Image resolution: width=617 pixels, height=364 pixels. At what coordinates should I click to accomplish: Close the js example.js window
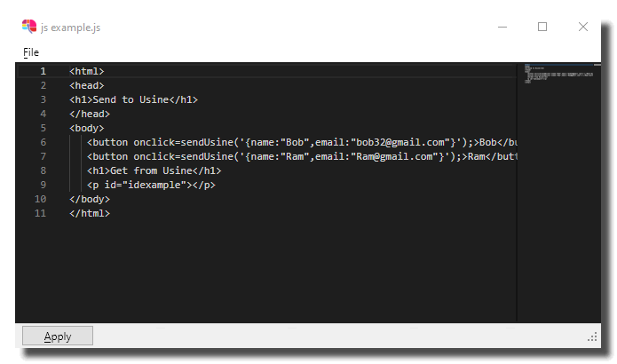[x=582, y=27]
